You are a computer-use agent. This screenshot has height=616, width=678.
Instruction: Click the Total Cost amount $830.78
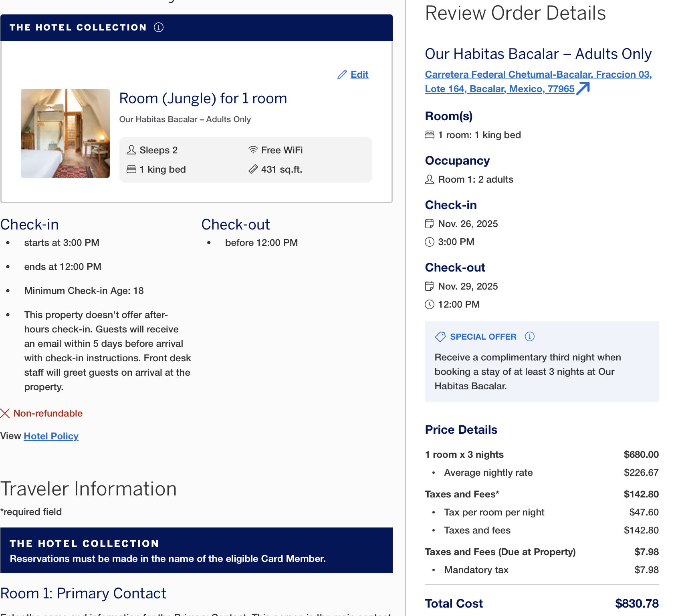636,603
